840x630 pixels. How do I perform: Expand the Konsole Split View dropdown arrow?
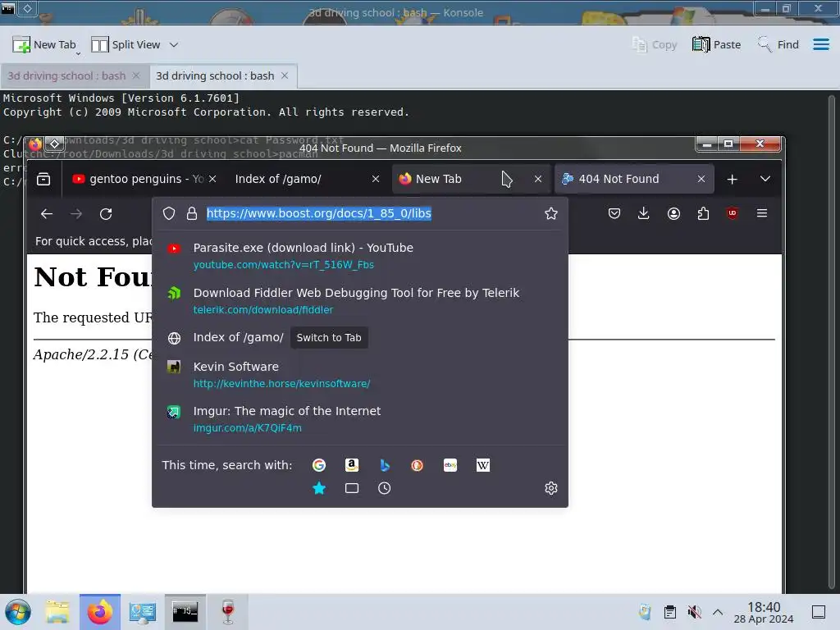(x=174, y=45)
